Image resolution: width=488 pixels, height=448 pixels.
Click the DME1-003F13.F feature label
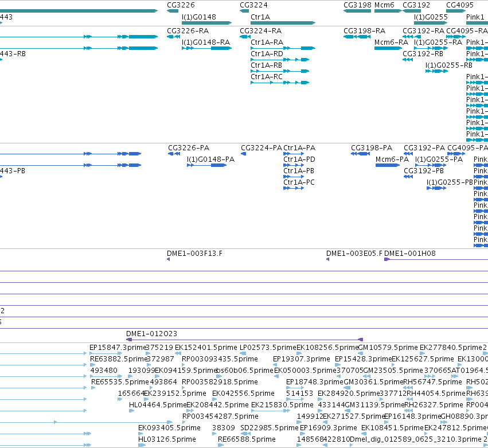(x=195, y=254)
